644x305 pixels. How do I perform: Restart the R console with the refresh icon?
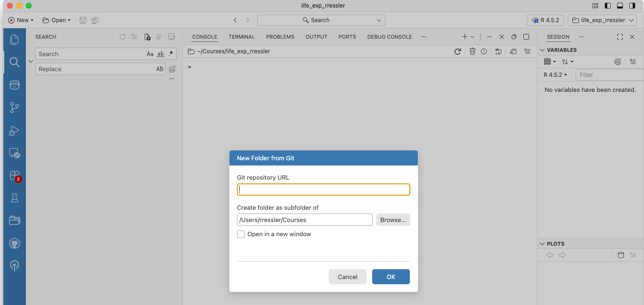457,51
